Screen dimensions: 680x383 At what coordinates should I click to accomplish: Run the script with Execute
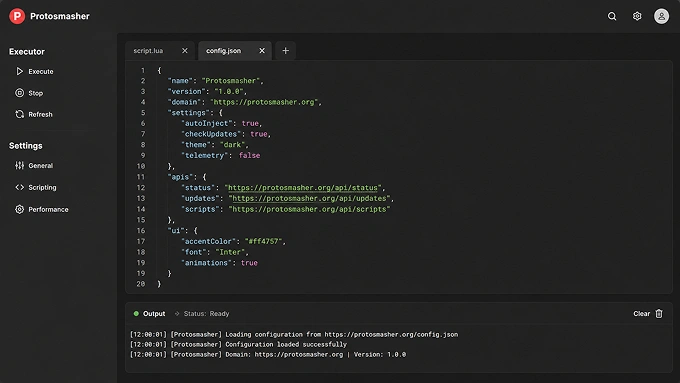41,71
